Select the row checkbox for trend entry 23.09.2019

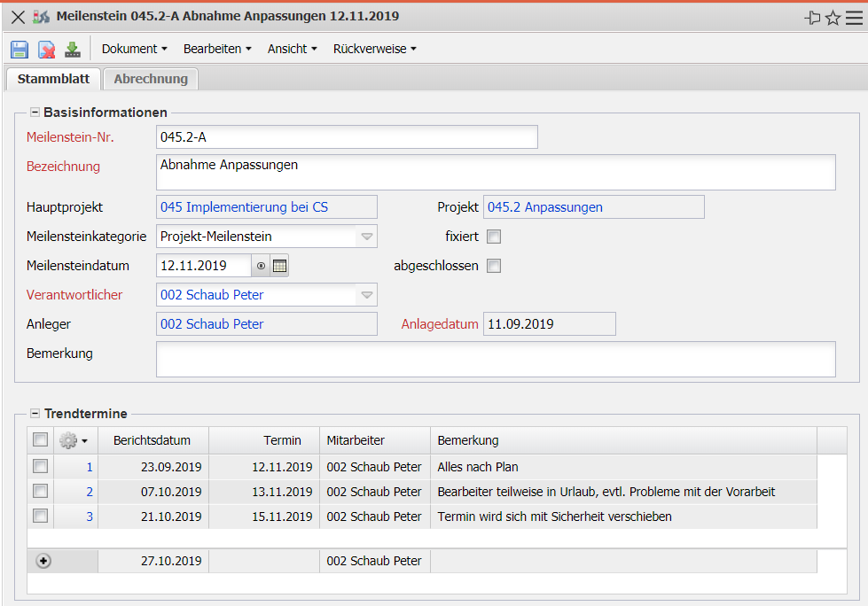40,466
